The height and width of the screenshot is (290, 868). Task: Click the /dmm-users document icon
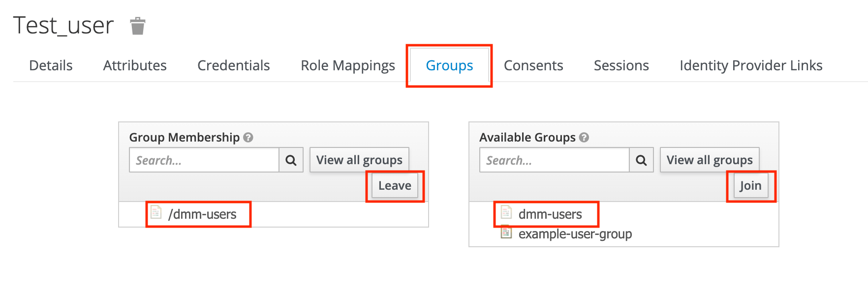click(x=156, y=212)
